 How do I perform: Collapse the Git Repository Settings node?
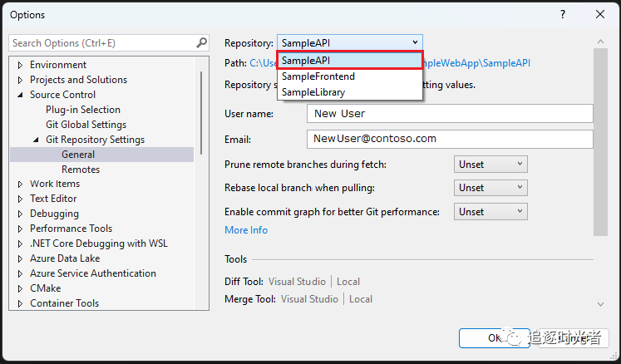pos(36,140)
